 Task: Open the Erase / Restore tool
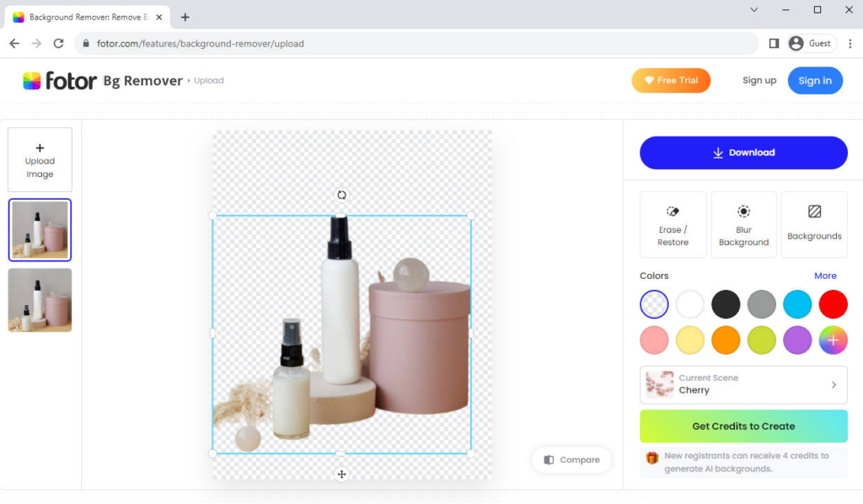(x=673, y=223)
